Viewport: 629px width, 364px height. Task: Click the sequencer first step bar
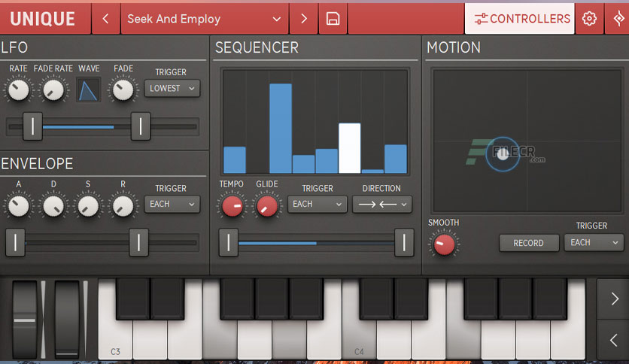[235, 160]
